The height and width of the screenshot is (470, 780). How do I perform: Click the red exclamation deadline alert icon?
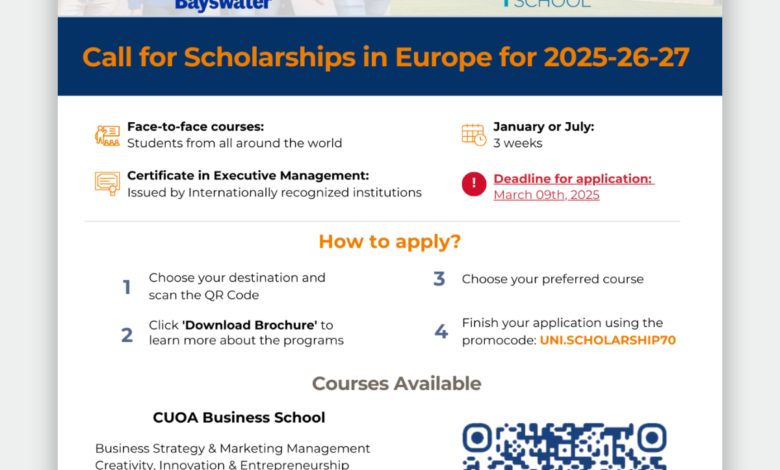[x=474, y=184]
